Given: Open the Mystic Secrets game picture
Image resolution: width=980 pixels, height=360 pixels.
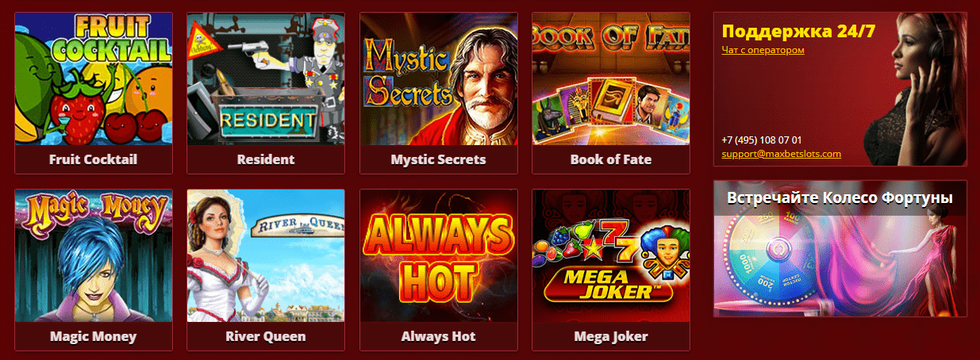Looking at the screenshot, I should pyautogui.click(x=438, y=79).
